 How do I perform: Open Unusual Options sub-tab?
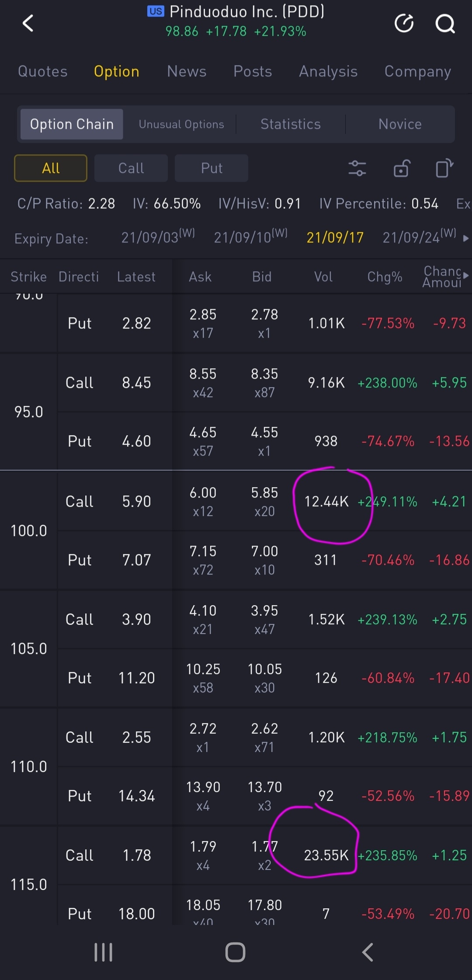tap(181, 124)
